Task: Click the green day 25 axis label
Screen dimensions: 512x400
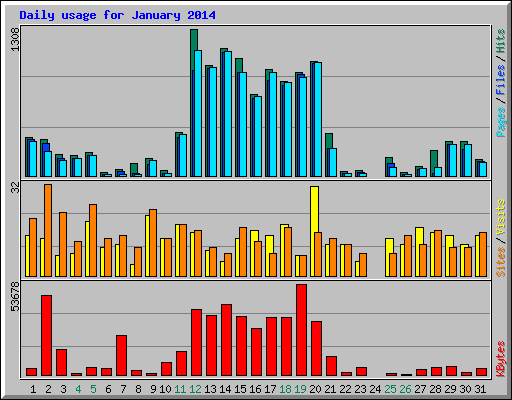Action: (x=390, y=389)
